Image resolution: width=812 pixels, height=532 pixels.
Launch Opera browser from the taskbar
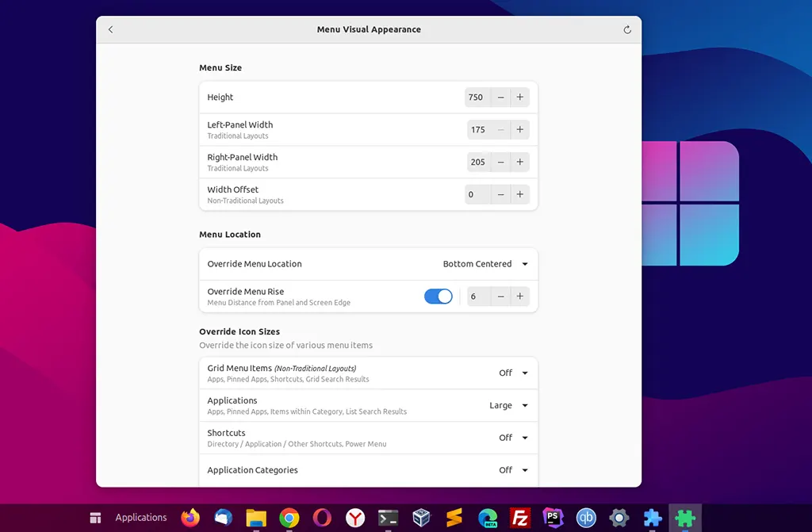322,518
